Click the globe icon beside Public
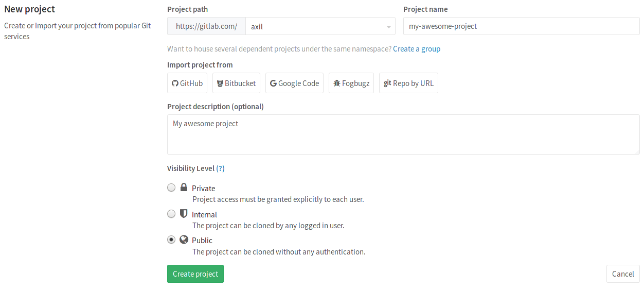The height and width of the screenshot is (289, 644). point(184,240)
